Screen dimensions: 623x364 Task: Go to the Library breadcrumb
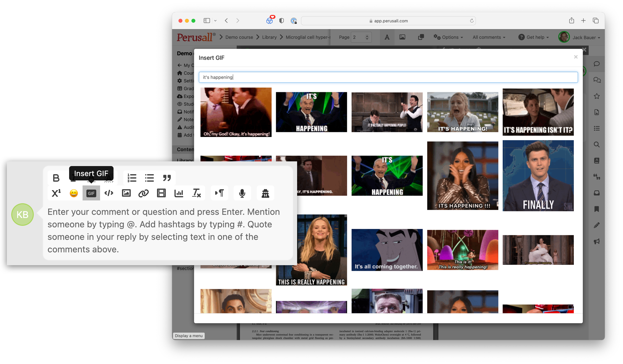pos(269,37)
